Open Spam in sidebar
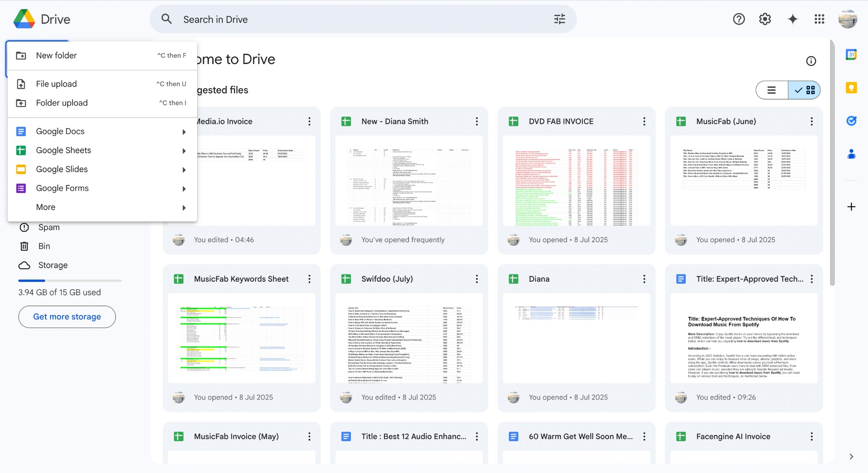Image resolution: width=868 pixels, height=473 pixels. [x=49, y=227]
